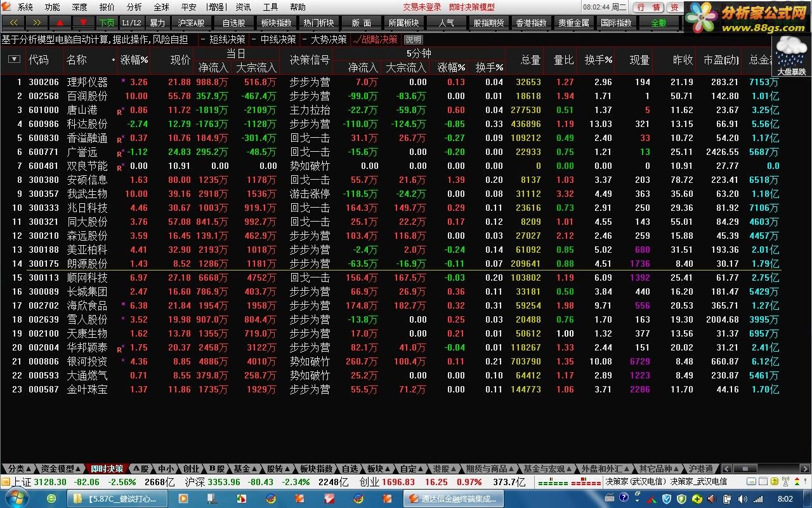Click the 创业 index value 1696.83
The width and height of the screenshot is (812, 508).
click(x=398, y=482)
